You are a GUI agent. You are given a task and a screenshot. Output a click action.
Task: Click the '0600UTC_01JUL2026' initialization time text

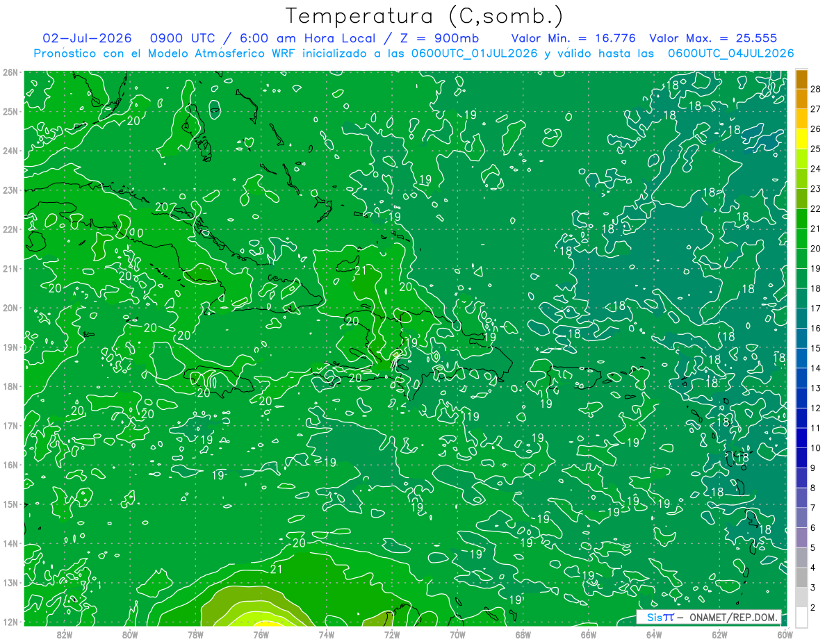pos(474,53)
